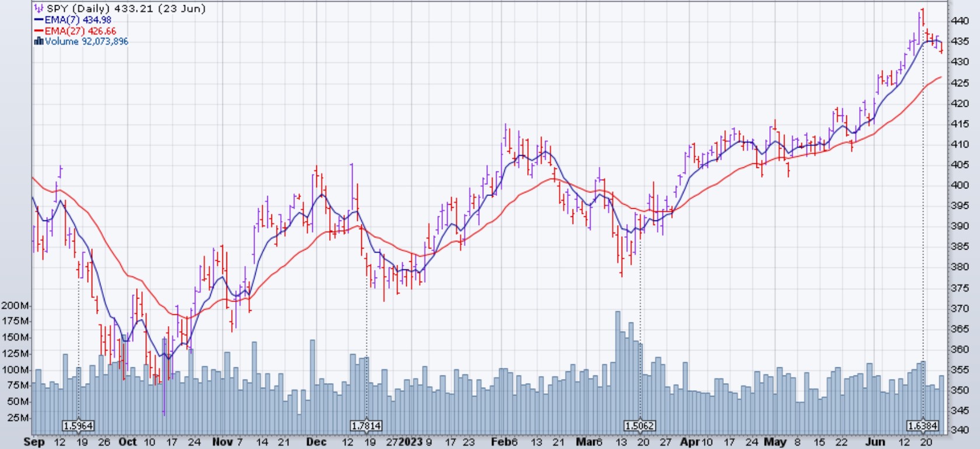
Task: Select the 1.5062 marker label
Action: [639, 426]
